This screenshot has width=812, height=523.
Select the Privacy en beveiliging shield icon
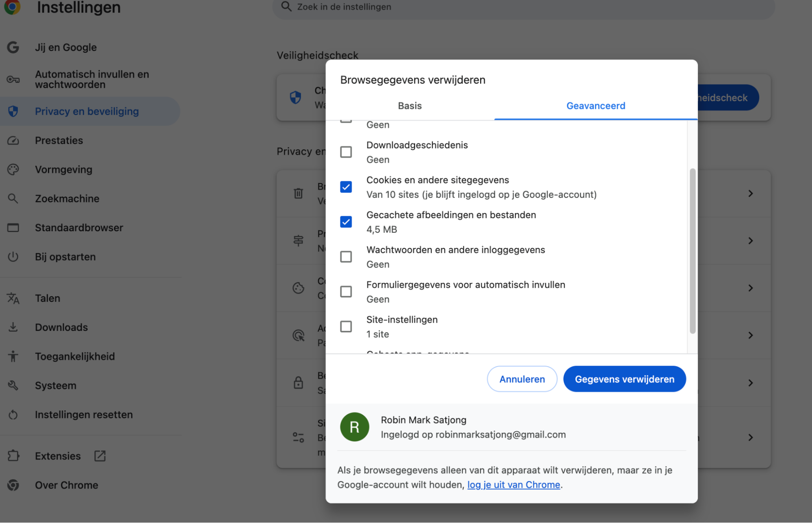13,111
